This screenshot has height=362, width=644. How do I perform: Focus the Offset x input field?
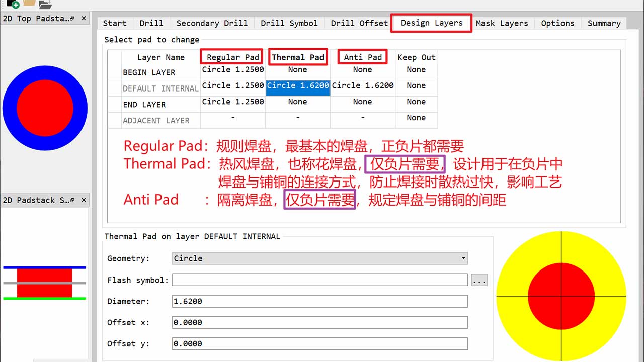point(319,322)
